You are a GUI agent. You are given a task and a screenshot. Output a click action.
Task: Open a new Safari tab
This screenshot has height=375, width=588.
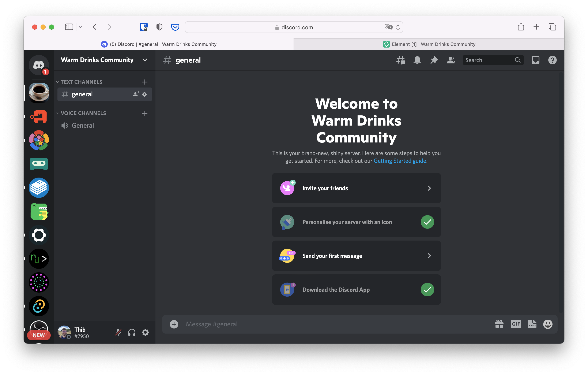(536, 27)
